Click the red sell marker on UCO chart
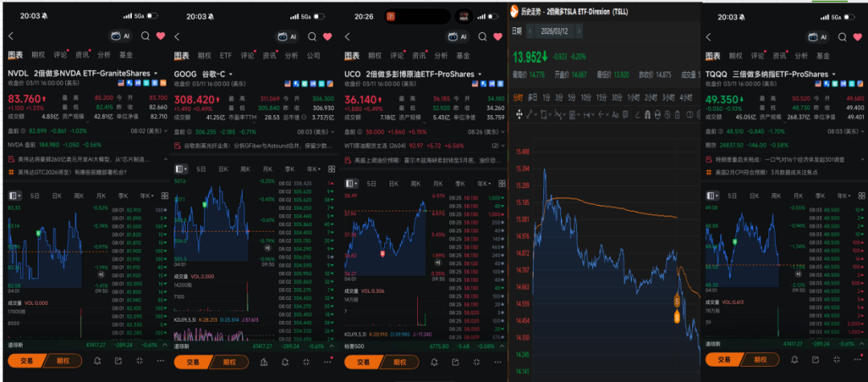868x382 pixels. point(382,253)
